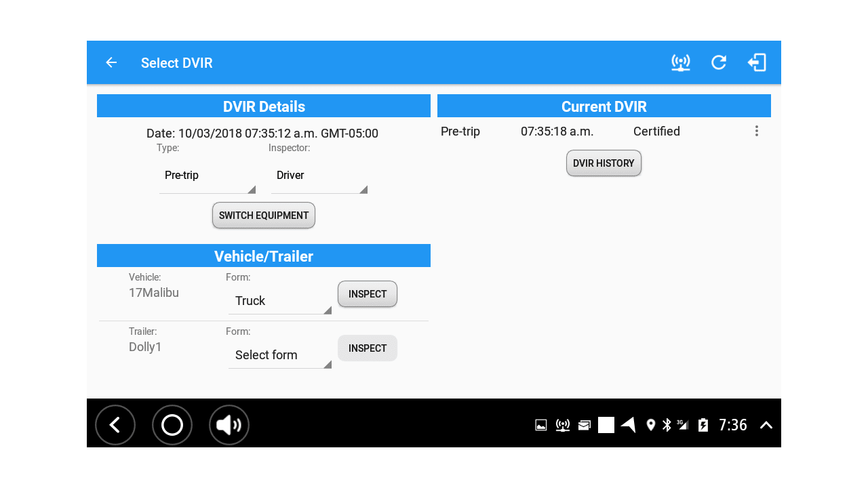
Task: Click the Switch Equipment button
Action: 264,216
